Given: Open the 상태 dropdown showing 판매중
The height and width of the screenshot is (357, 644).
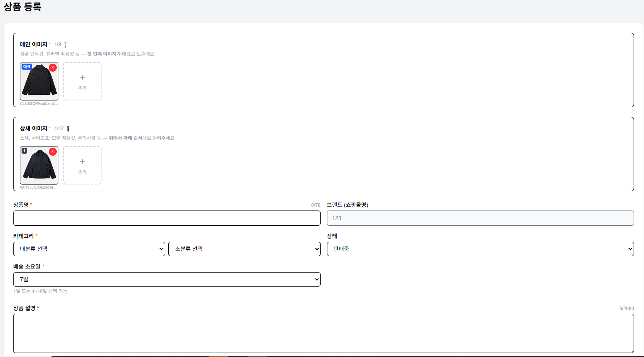Looking at the screenshot, I should pyautogui.click(x=481, y=249).
